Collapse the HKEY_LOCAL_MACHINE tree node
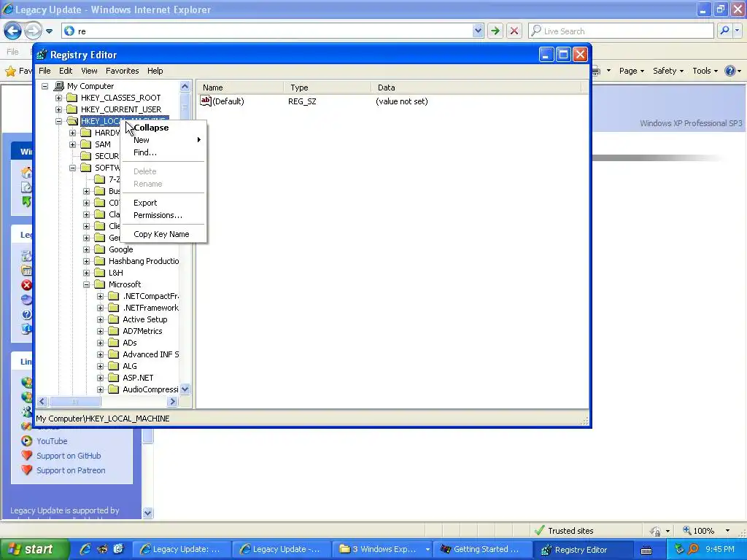 click(x=58, y=121)
